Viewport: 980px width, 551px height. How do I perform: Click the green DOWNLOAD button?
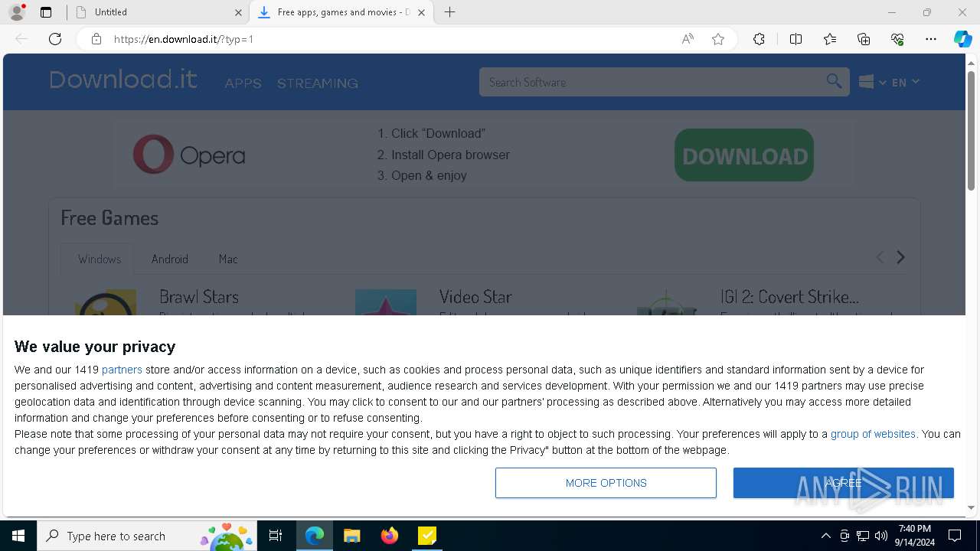click(744, 155)
